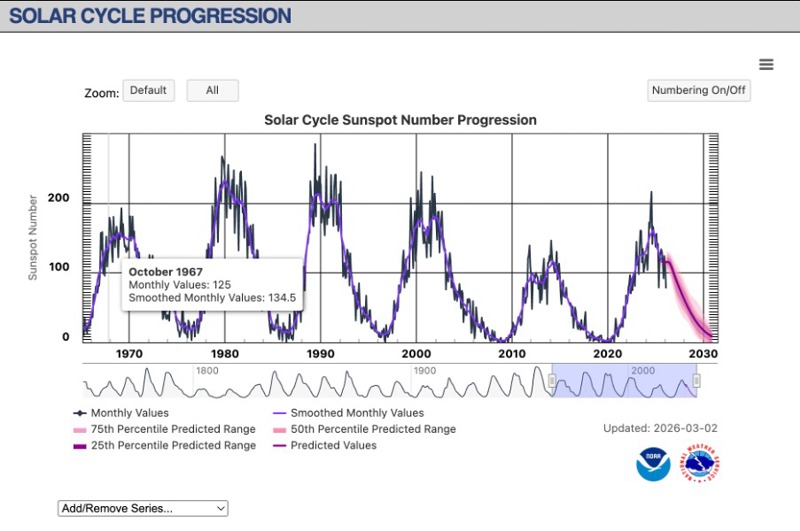Viewport: 800px width, 531px height.
Task: Toggle Numbering On/Off button
Action: point(699,91)
